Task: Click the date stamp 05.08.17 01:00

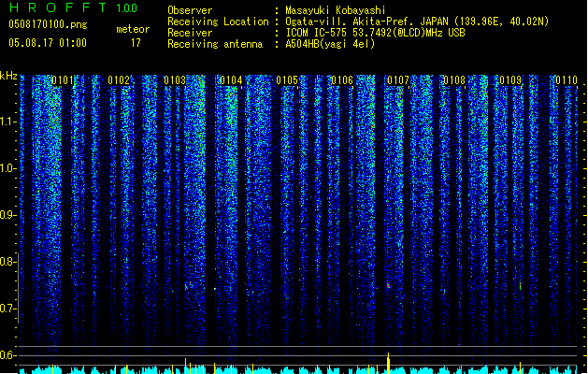Action: (x=48, y=43)
